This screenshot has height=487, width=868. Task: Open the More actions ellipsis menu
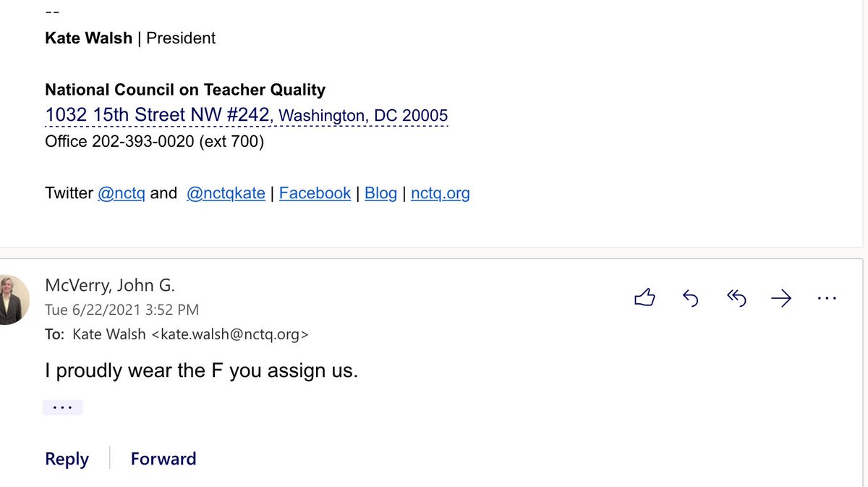point(826,297)
